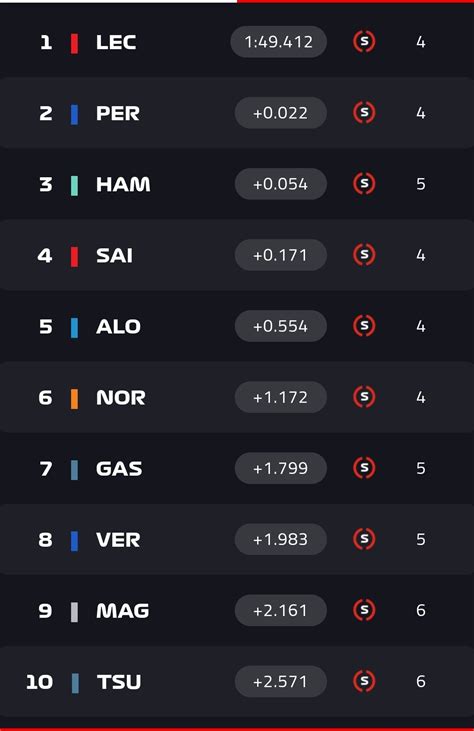Click the orange team color bar for NOR
Image resolution: width=474 pixels, height=731 pixels.
click(74, 399)
